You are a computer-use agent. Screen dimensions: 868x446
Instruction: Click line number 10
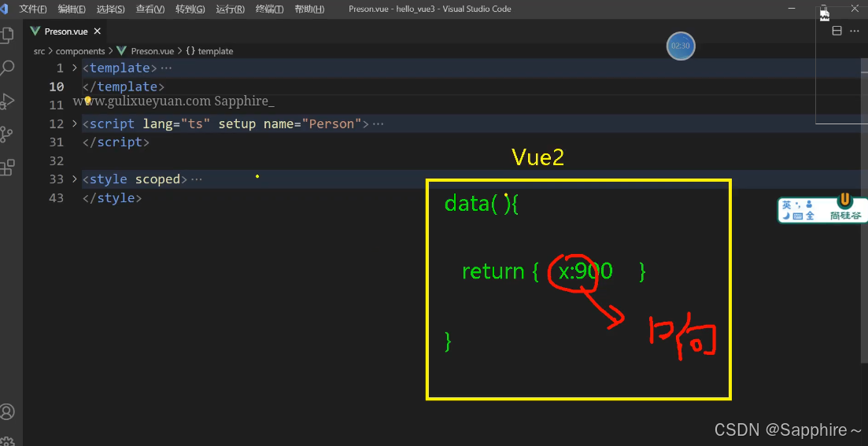[57, 87]
